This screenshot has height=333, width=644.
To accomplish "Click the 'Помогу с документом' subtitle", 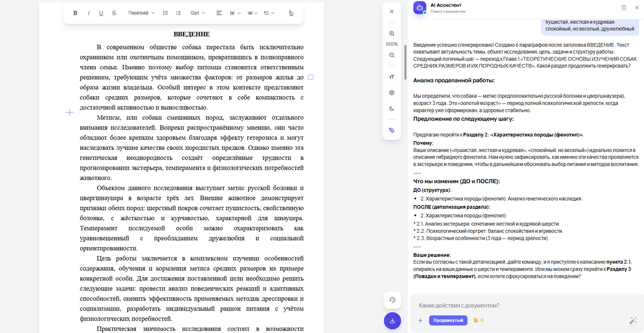I will tap(448, 11).
